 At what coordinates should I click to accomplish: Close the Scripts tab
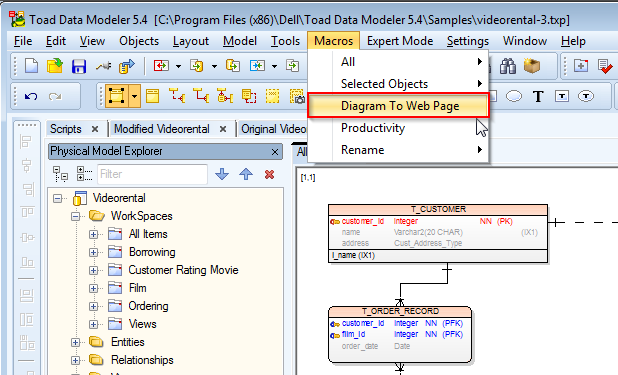coord(95,129)
